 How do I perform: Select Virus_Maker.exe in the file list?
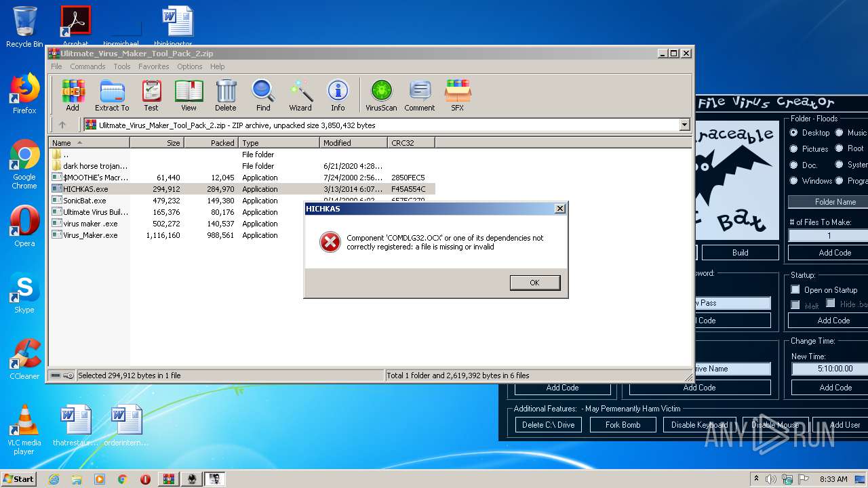[x=242, y=235]
